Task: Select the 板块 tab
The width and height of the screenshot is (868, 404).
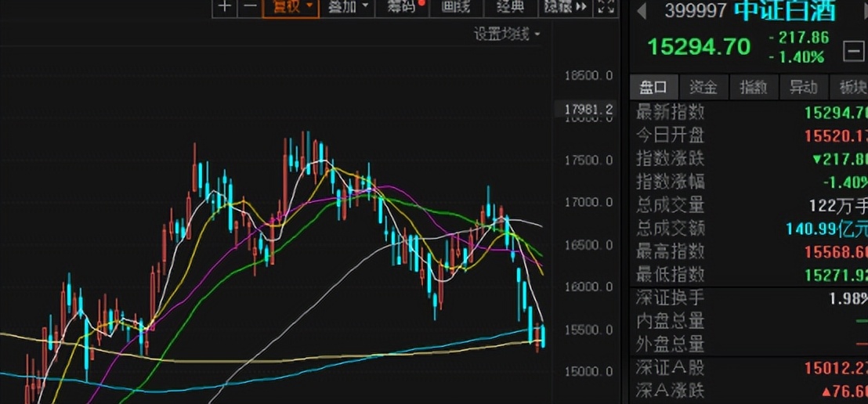Action: click(x=850, y=88)
